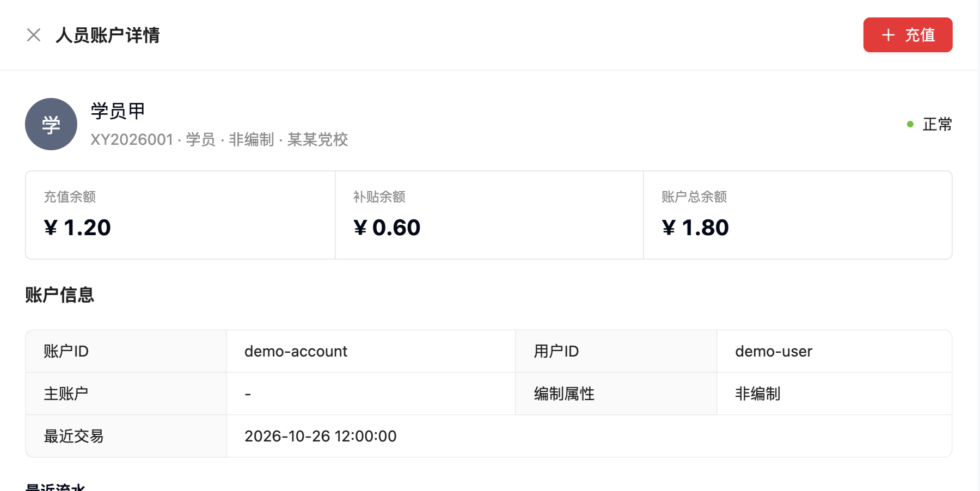The height and width of the screenshot is (491, 980).
Task: Click the 非编制 value in 编制属性 row
Action: pyautogui.click(x=758, y=394)
